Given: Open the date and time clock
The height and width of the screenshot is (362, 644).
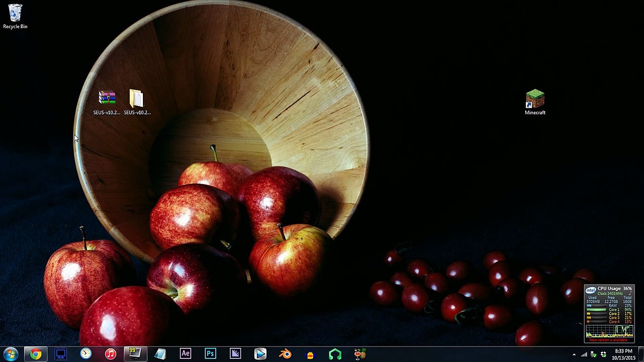Looking at the screenshot, I should click(x=623, y=354).
